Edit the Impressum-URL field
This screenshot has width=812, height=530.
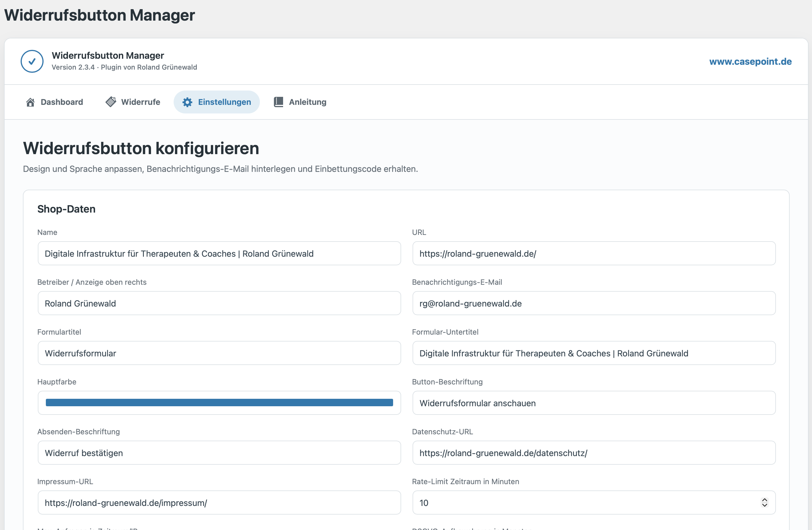pyautogui.click(x=219, y=502)
